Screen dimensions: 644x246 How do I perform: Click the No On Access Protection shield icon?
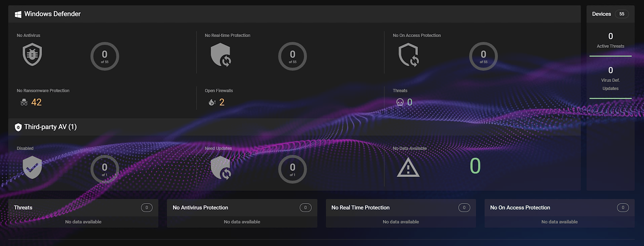409,55
